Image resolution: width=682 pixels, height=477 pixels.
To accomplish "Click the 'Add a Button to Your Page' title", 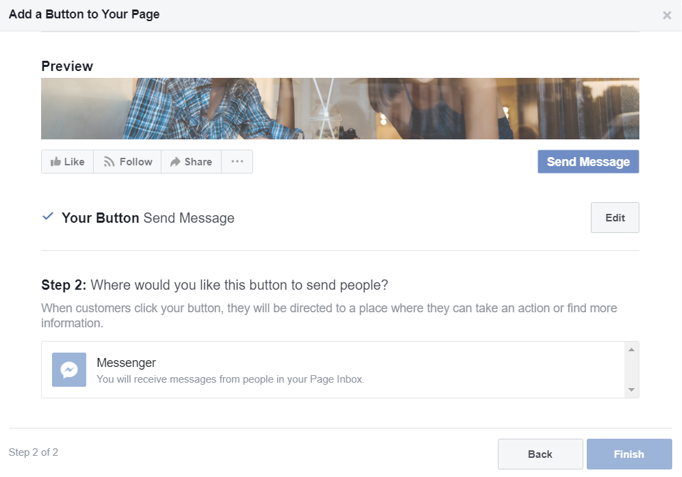I will point(84,14).
